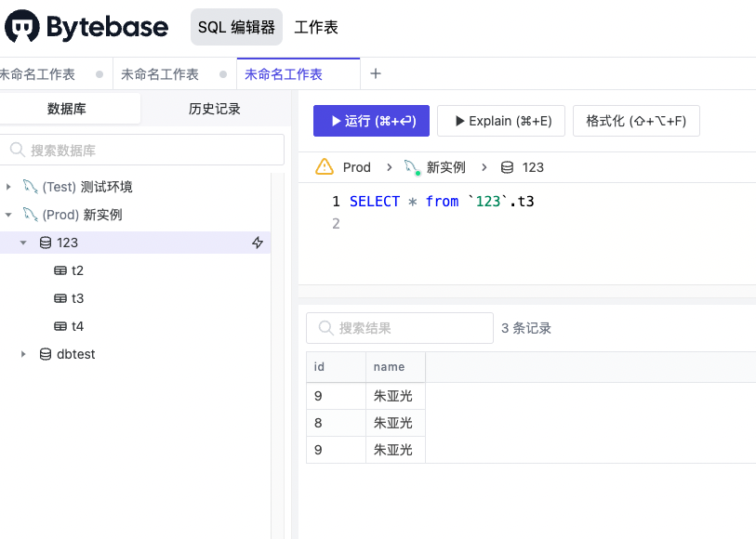Select the SQL 编辑器 menu item
756x539 pixels.
236,27
